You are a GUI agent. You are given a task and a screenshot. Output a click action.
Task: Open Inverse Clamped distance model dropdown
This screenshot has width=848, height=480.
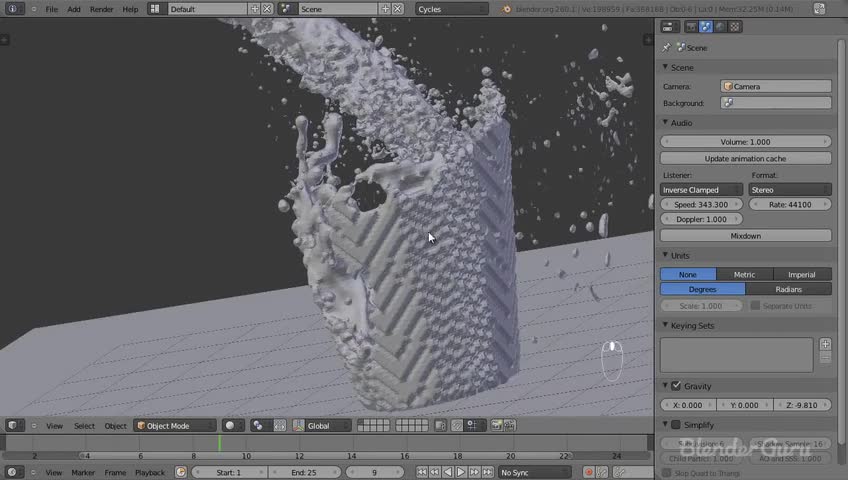tap(701, 190)
